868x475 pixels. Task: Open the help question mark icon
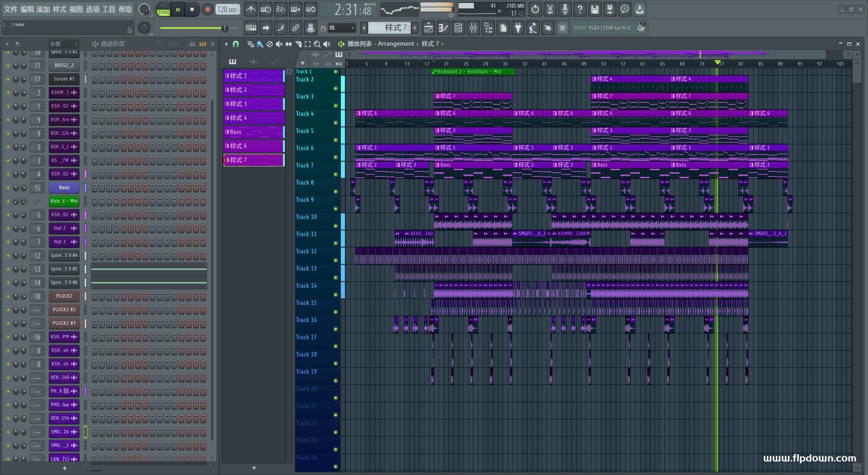[580, 9]
